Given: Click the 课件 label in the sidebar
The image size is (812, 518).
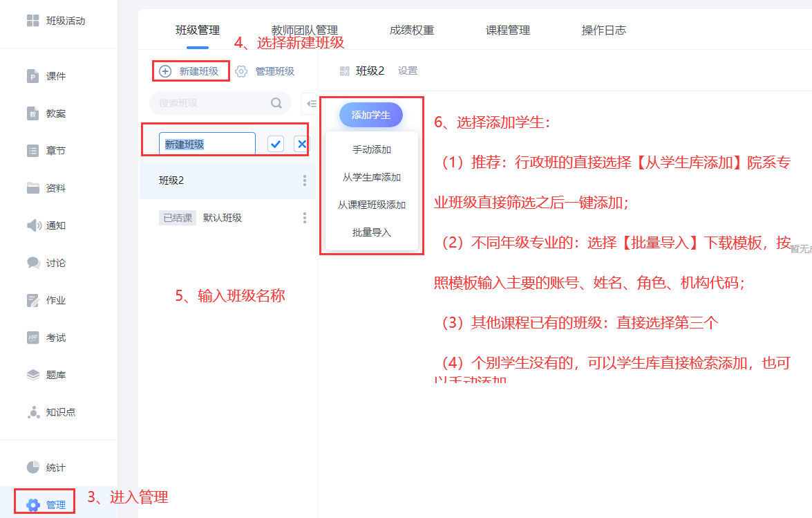Looking at the screenshot, I should tap(56, 76).
